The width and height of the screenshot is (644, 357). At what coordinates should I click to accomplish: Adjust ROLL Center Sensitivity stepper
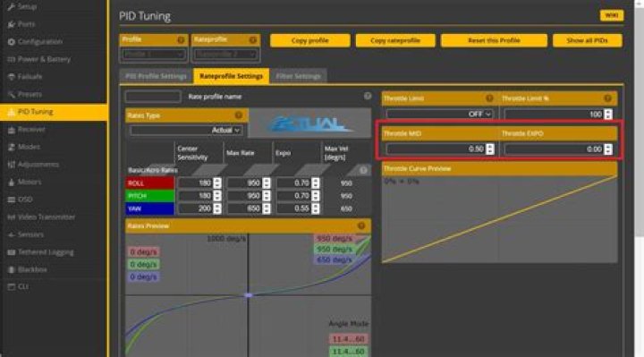coord(217,183)
